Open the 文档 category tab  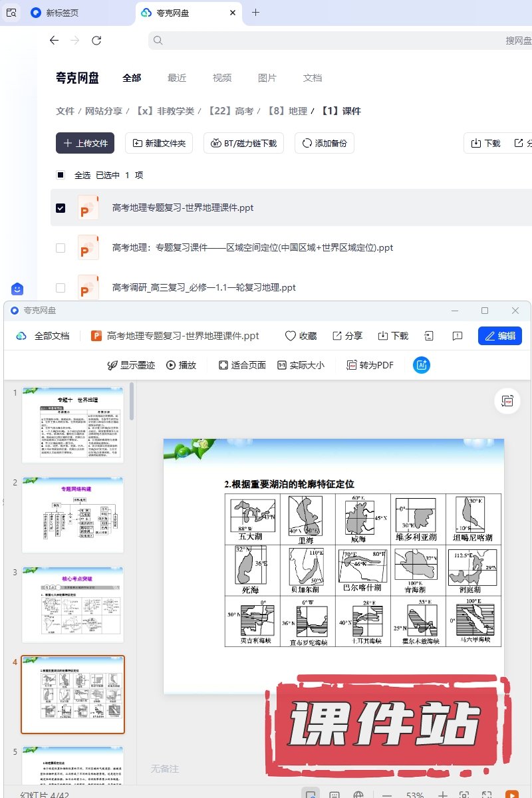pyautogui.click(x=313, y=78)
